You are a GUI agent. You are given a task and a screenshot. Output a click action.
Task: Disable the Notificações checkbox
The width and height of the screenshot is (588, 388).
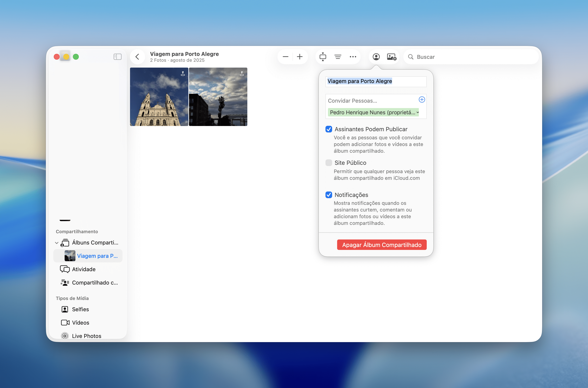[329, 195]
